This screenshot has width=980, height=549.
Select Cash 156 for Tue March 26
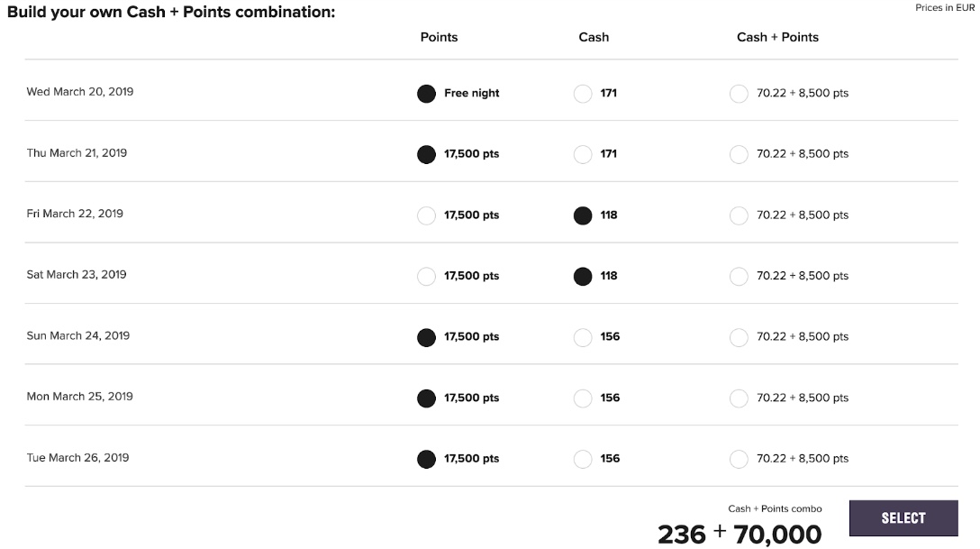[x=583, y=460]
